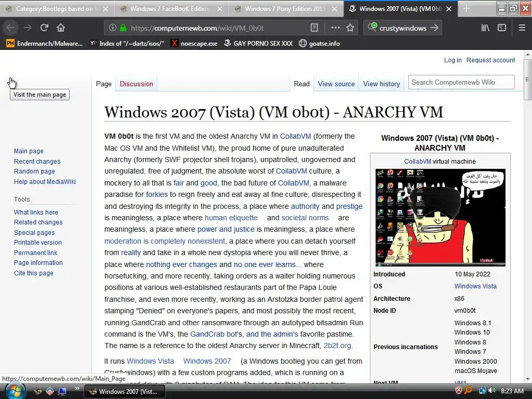Select the View history tab
The width and height of the screenshot is (532, 399).
381,84
